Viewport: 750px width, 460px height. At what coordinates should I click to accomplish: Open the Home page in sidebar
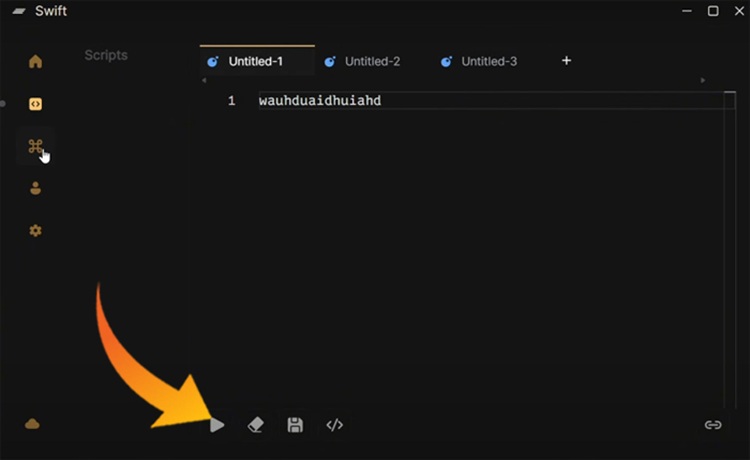coord(35,62)
